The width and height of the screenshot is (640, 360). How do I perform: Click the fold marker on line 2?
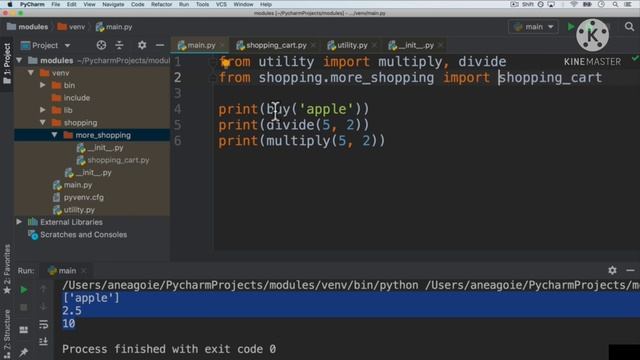(212, 78)
